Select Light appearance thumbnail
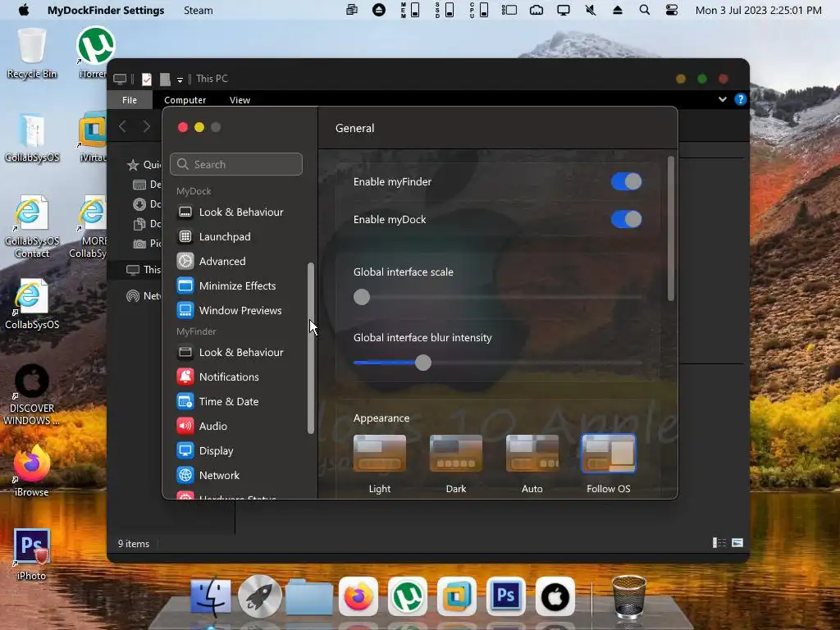840x630 pixels. point(380,454)
